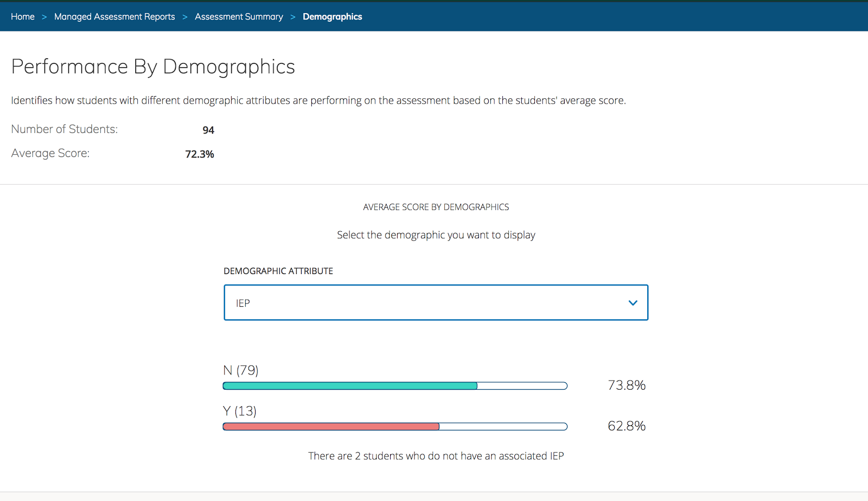The width and height of the screenshot is (868, 501).
Task: Click the 62.8% score value
Action: coord(627,426)
